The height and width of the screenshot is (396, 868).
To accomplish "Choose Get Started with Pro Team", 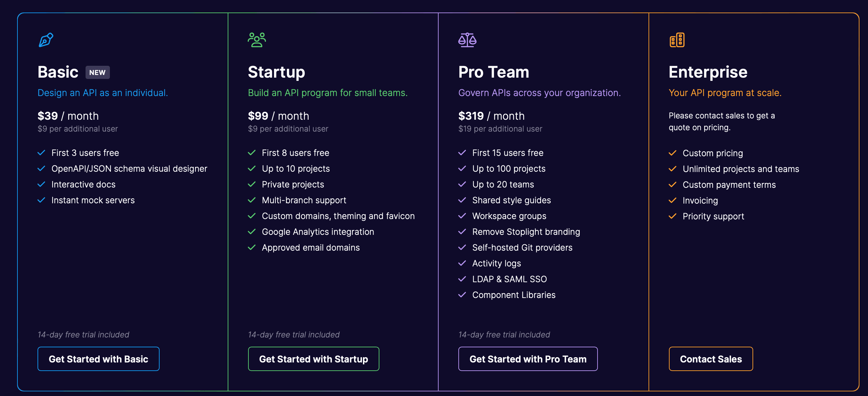I will [x=528, y=359].
